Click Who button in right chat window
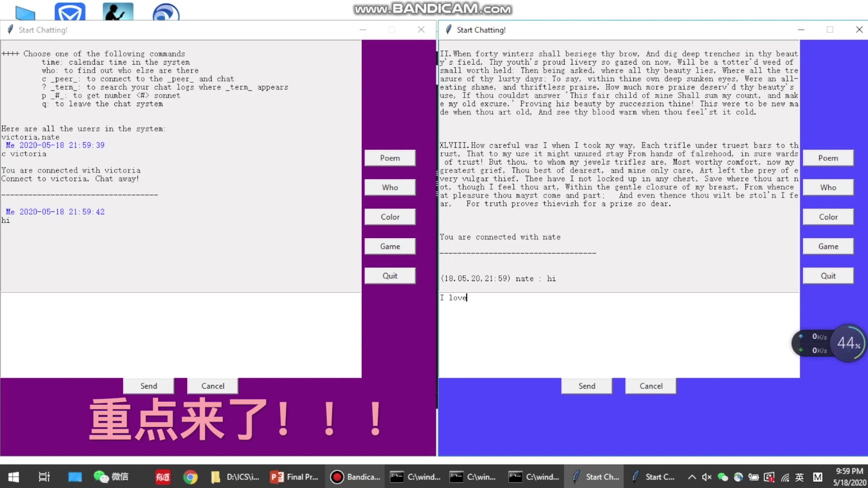This screenshot has height=488, width=868. 828,188
